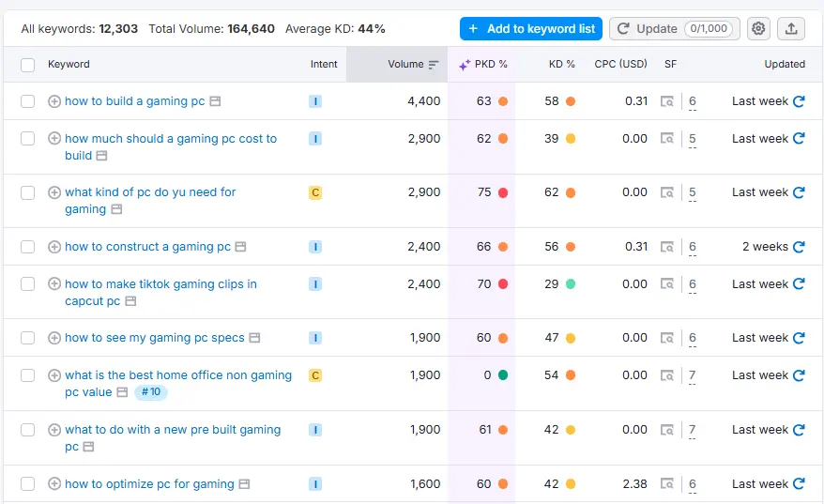The width and height of the screenshot is (824, 504).
Task: Refresh the 'how to construct a gaming pc' row
Action: pos(799,247)
